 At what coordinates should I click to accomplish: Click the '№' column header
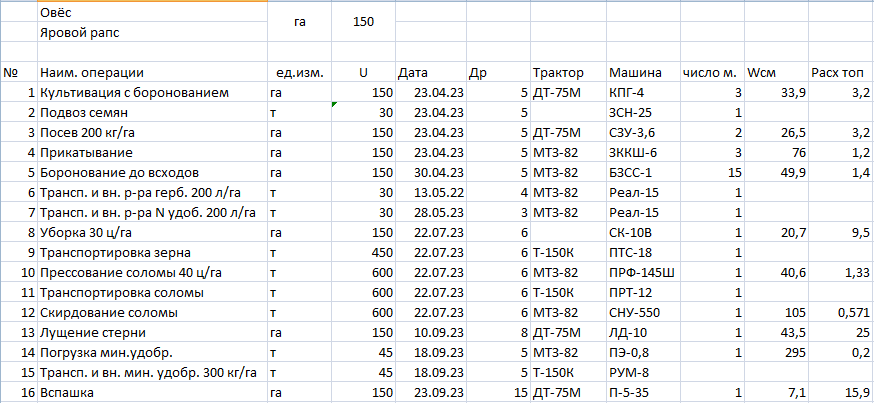click(x=18, y=72)
